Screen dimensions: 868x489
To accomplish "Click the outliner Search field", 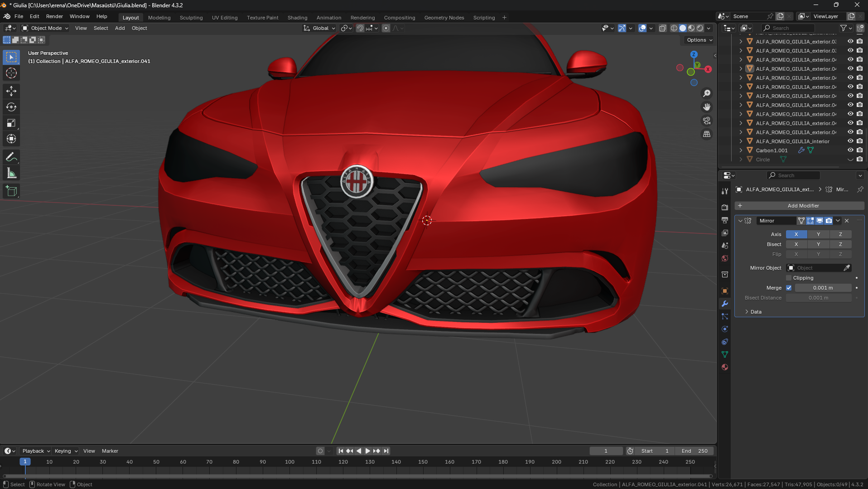I will tap(788, 28).
